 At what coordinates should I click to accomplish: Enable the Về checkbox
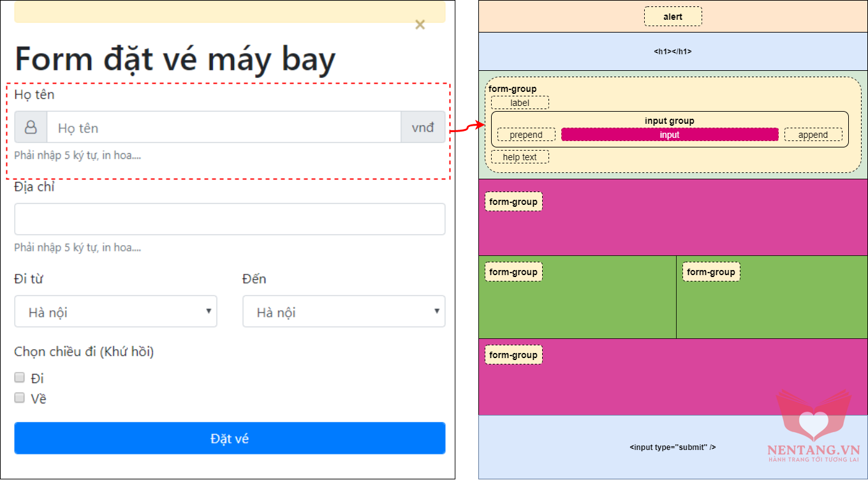(20, 398)
